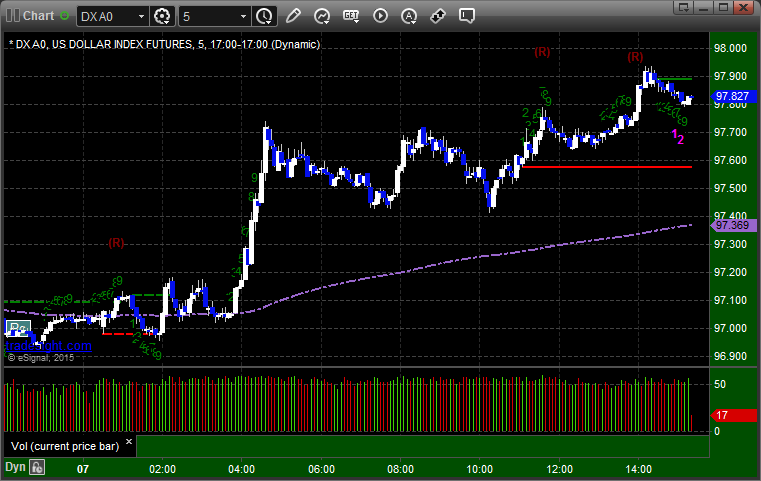Click the play bar replay icon
761x481 pixels.
pyautogui.click(x=380, y=17)
